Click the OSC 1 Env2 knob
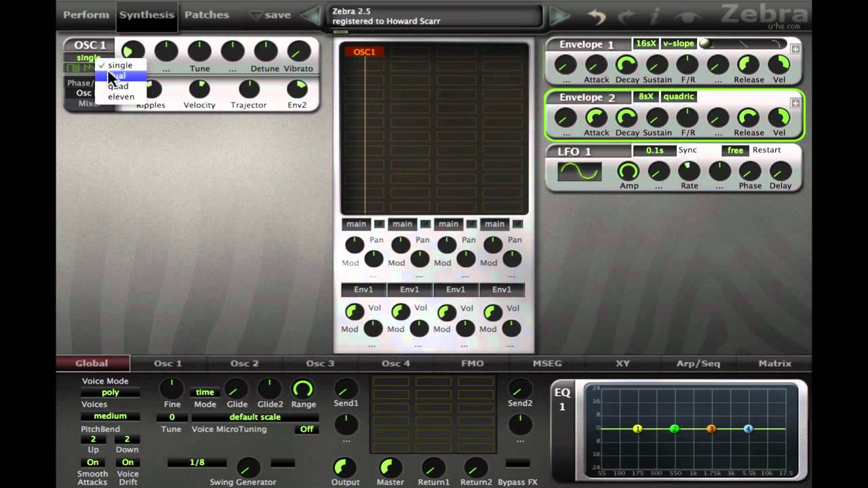 [297, 89]
